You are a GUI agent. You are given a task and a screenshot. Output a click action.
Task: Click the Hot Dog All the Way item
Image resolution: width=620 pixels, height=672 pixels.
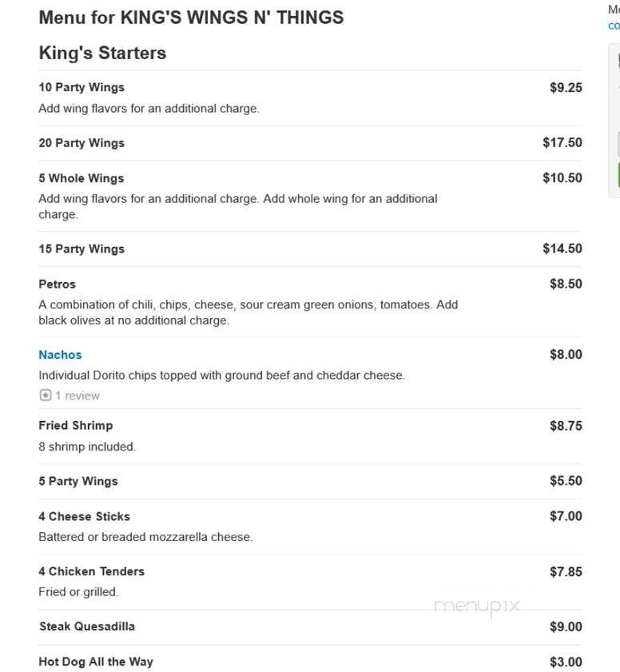(95, 662)
